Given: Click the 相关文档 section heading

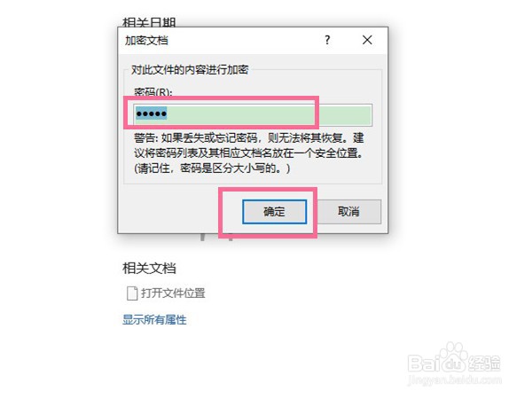Looking at the screenshot, I should [149, 268].
